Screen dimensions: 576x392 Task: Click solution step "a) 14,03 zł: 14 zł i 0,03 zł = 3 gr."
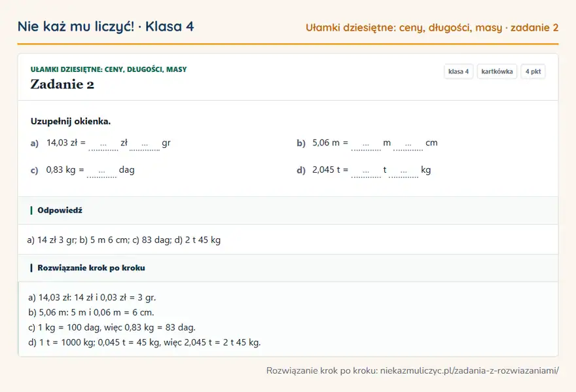click(x=92, y=297)
